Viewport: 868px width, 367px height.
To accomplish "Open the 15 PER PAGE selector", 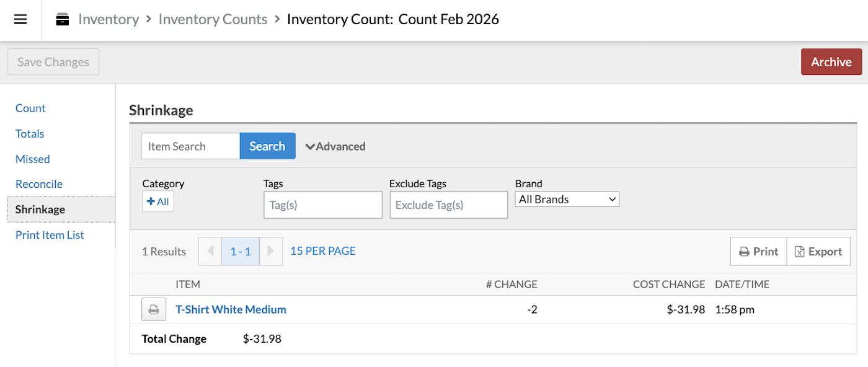I will click(322, 250).
